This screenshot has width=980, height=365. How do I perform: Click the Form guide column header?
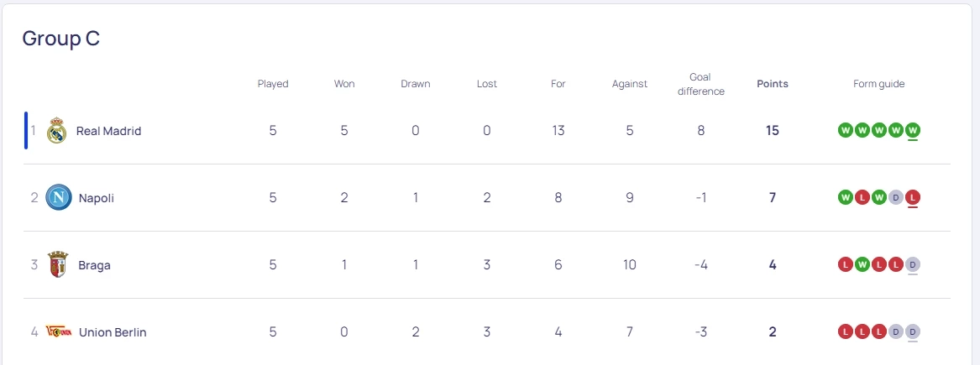coord(878,84)
